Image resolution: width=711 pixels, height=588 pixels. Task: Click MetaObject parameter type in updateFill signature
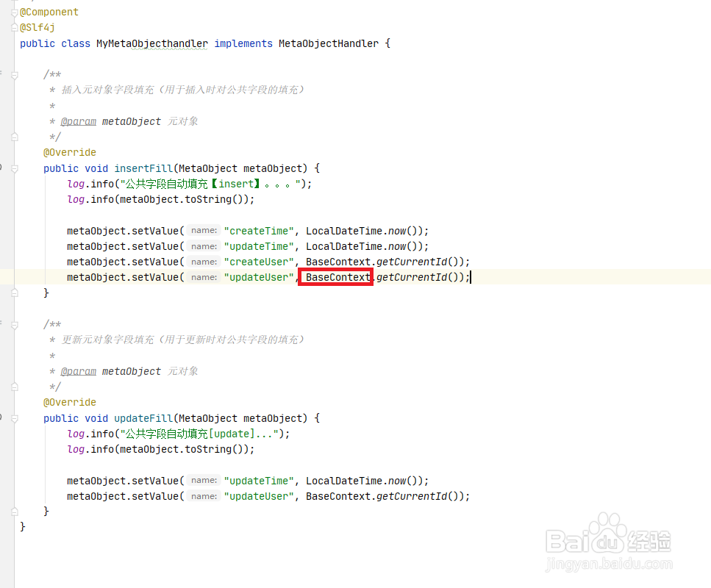coord(208,418)
